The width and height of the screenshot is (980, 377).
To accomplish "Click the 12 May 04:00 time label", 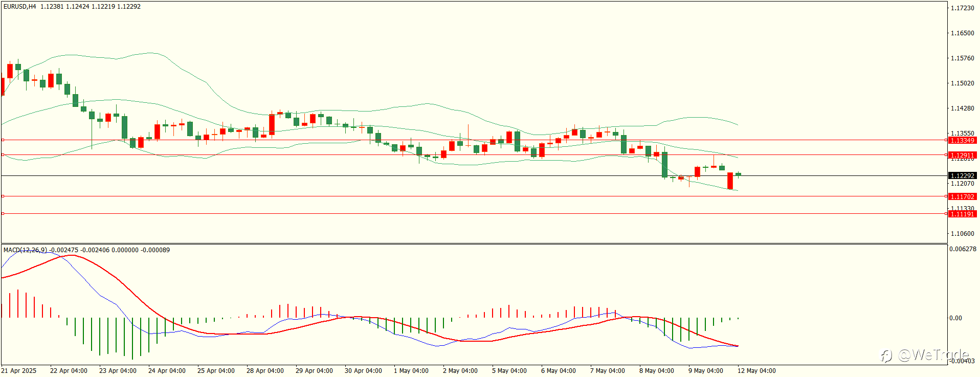I will [x=756, y=371].
